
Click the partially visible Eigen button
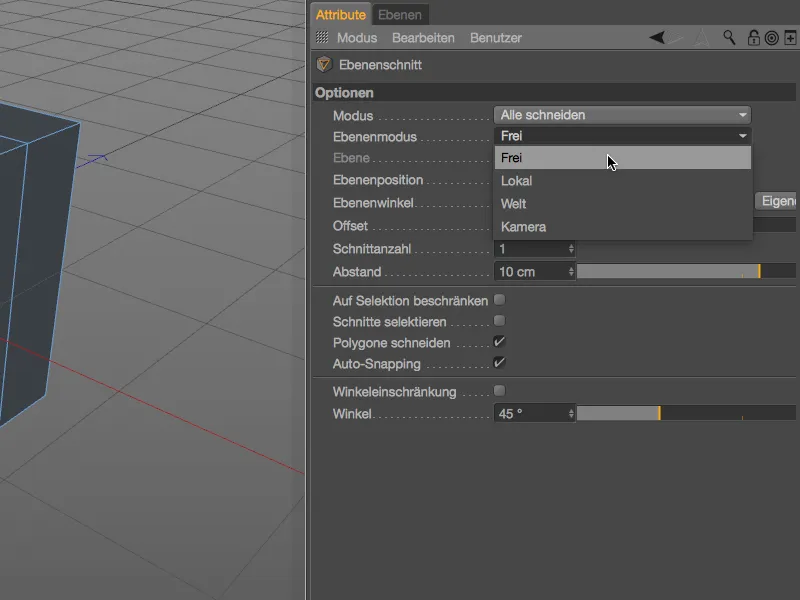(777, 201)
